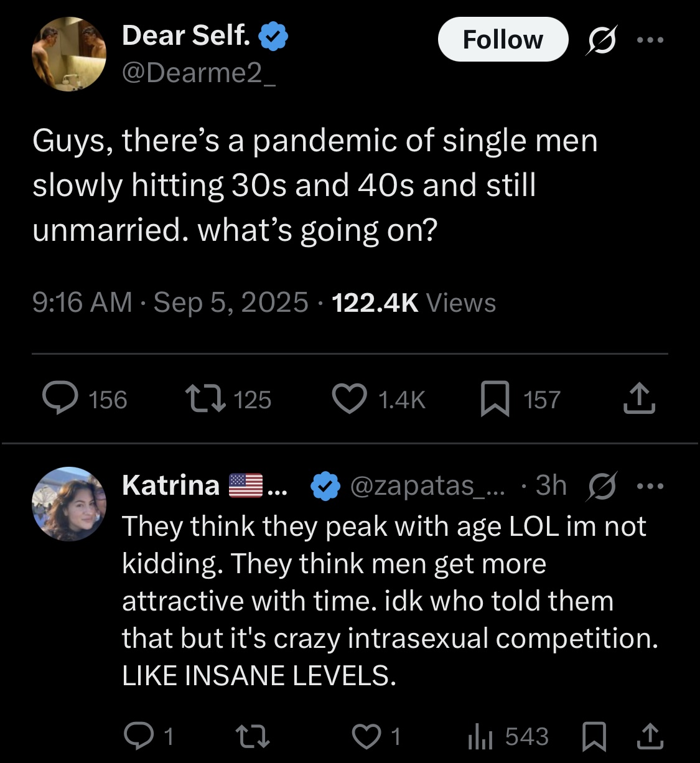Open Grok icon on Katrina's reply
Screen dimensions: 700x763
click(601, 486)
